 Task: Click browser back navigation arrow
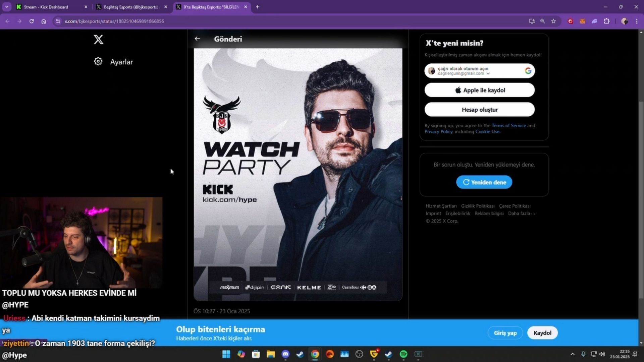(x=7, y=21)
